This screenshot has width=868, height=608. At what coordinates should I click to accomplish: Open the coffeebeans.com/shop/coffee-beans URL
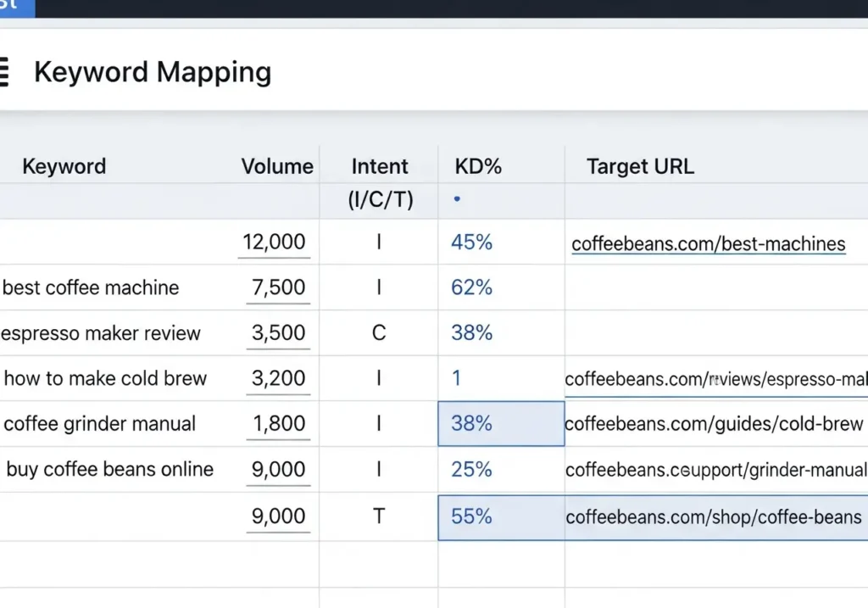coord(713,516)
